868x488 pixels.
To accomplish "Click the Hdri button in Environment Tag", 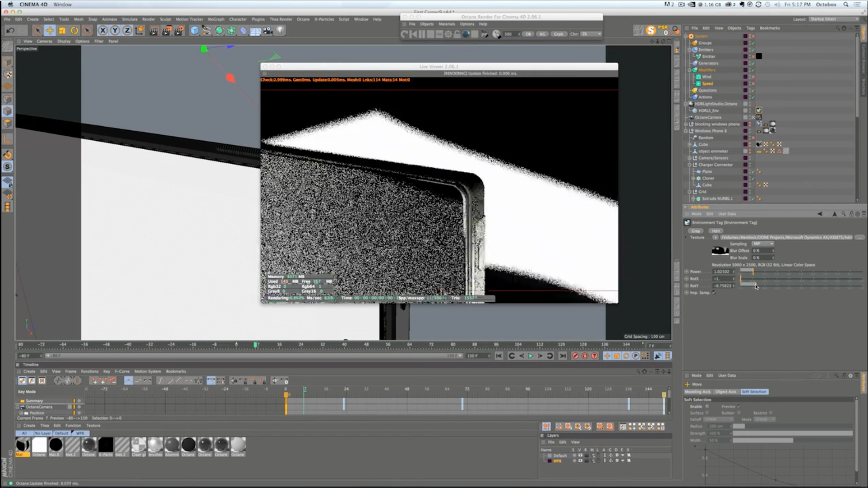I will click(x=716, y=230).
